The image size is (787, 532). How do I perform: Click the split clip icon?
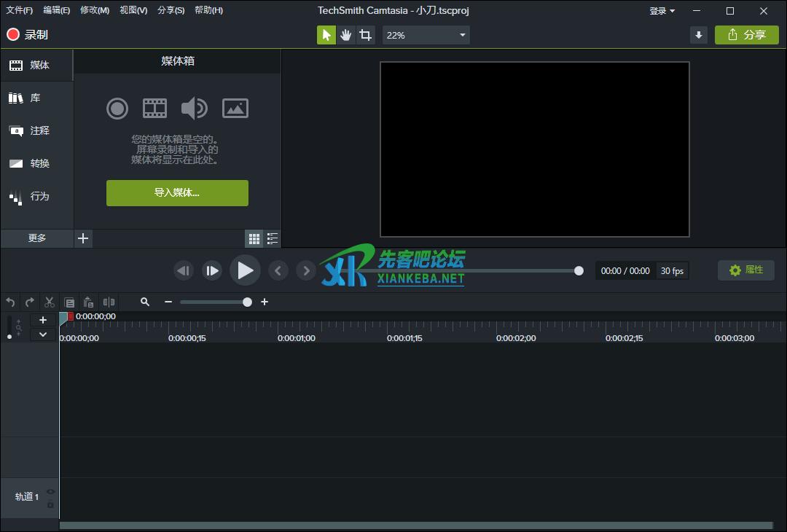[x=109, y=302]
